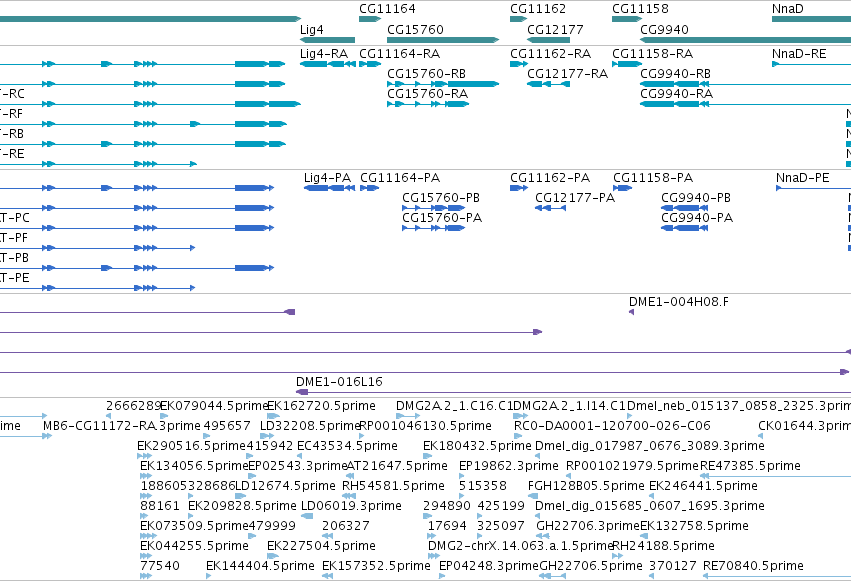Click protein CG15760-PB
The image size is (851, 581).
click(434, 208)
